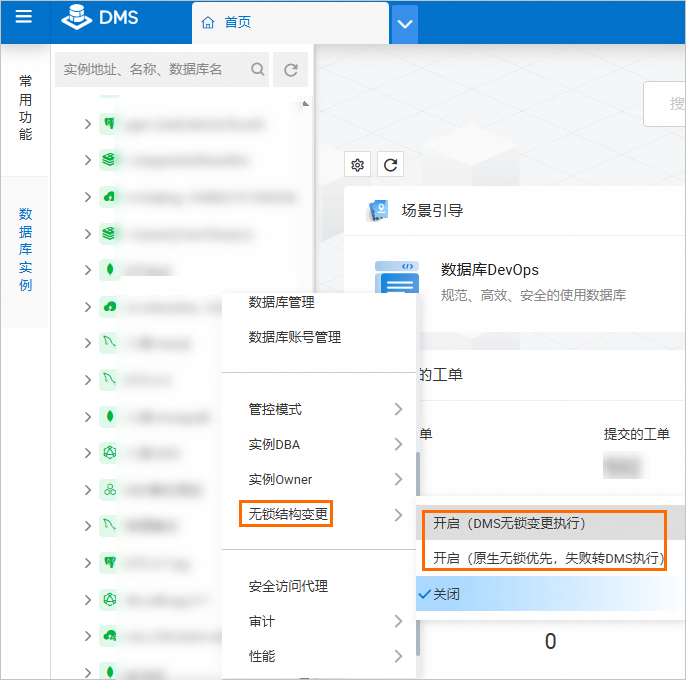Viewport: 686px width, 680px height.
Task: Expand arrow next to 审计
Action: click(398, 621)
